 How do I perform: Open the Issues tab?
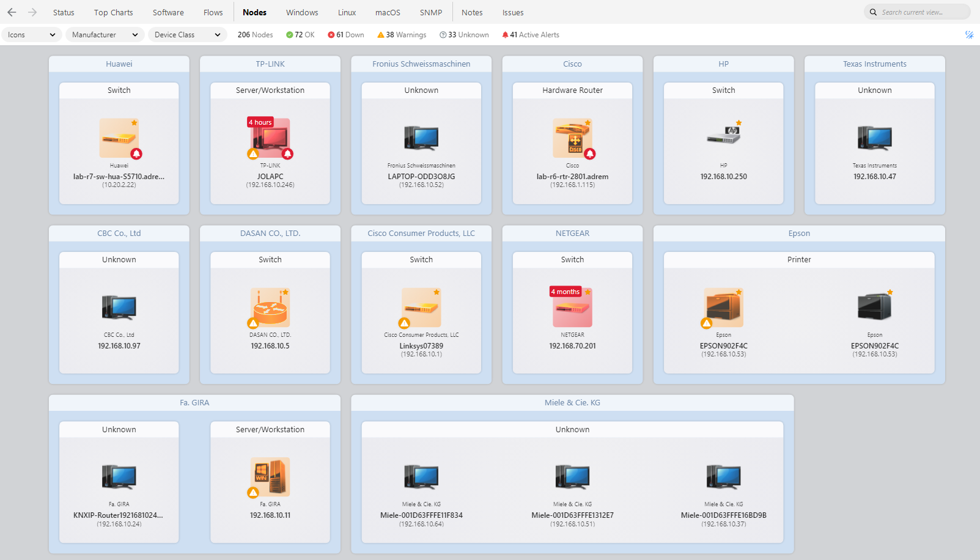(513, 12)
